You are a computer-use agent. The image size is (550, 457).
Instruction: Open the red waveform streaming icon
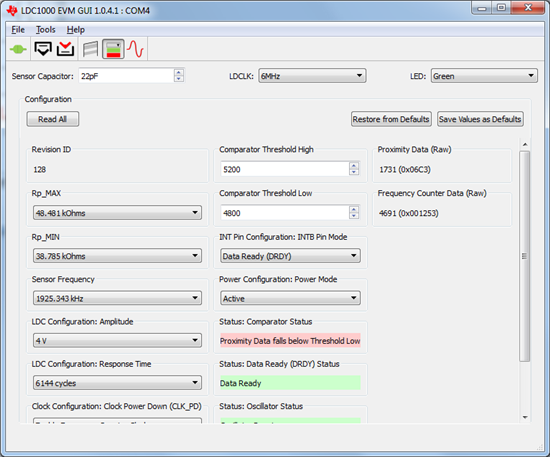click(135, 49)
